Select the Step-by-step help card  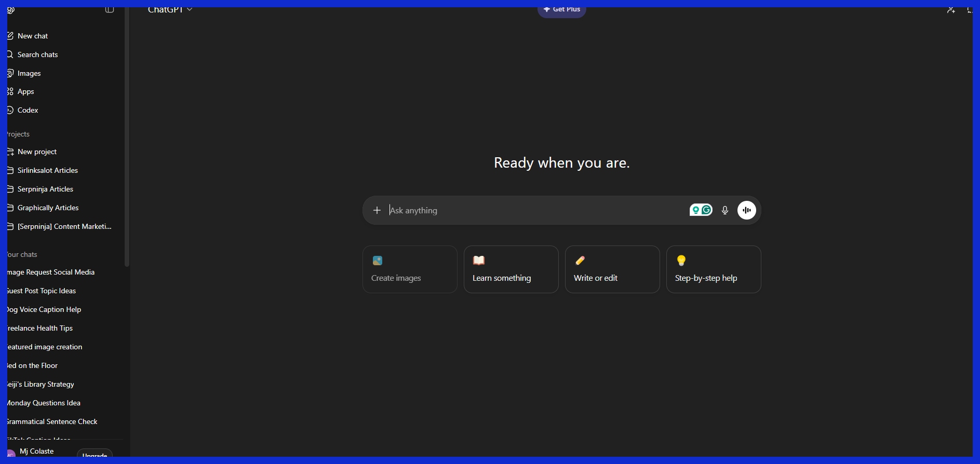[x=713, y=269]
